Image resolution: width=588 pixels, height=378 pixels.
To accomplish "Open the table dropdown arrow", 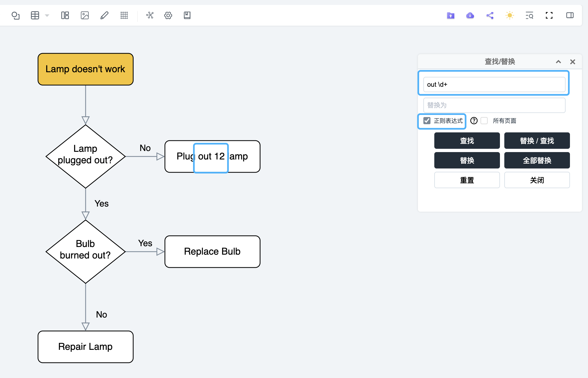I will pos(47,15).
